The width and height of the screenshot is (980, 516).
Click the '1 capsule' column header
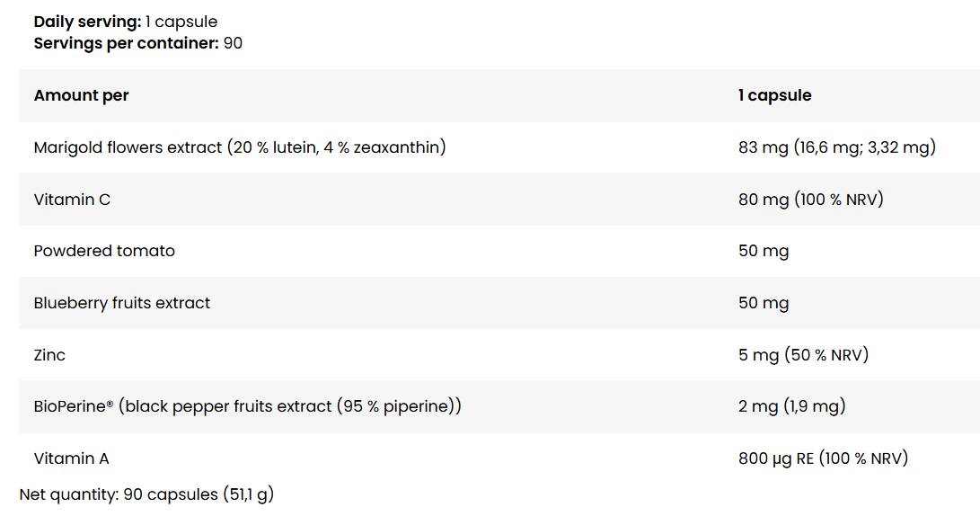click(774, 95)
